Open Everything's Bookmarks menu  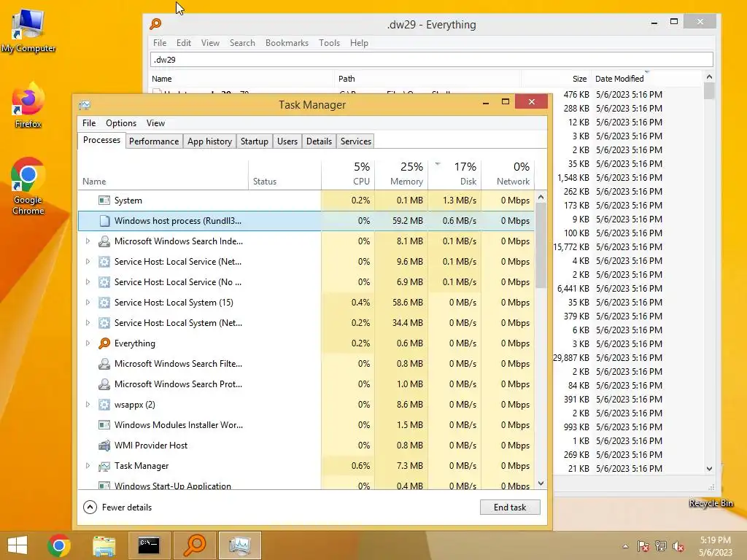pos(287,43)
